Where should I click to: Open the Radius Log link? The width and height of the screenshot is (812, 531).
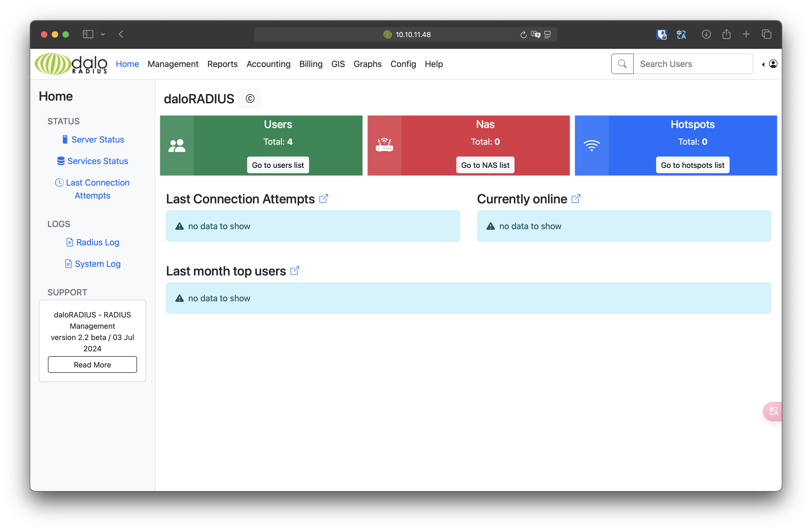click(93, 242)
